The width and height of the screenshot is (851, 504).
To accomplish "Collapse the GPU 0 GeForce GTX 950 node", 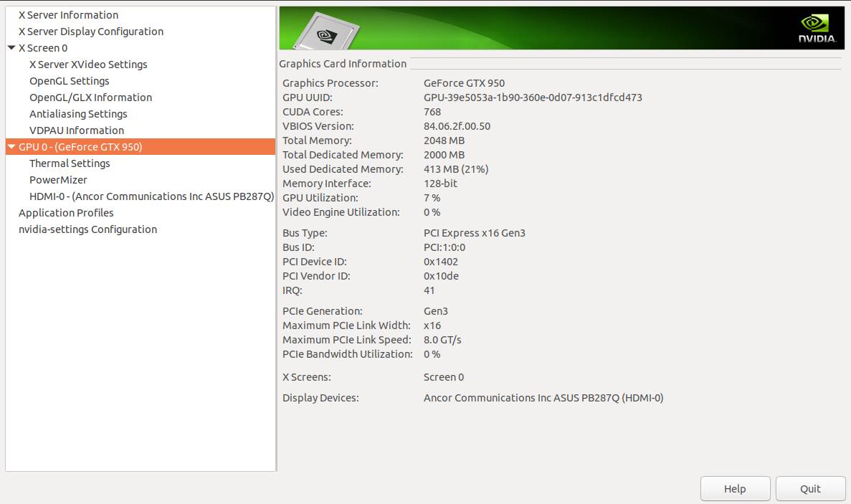I will tap(11, 146).
